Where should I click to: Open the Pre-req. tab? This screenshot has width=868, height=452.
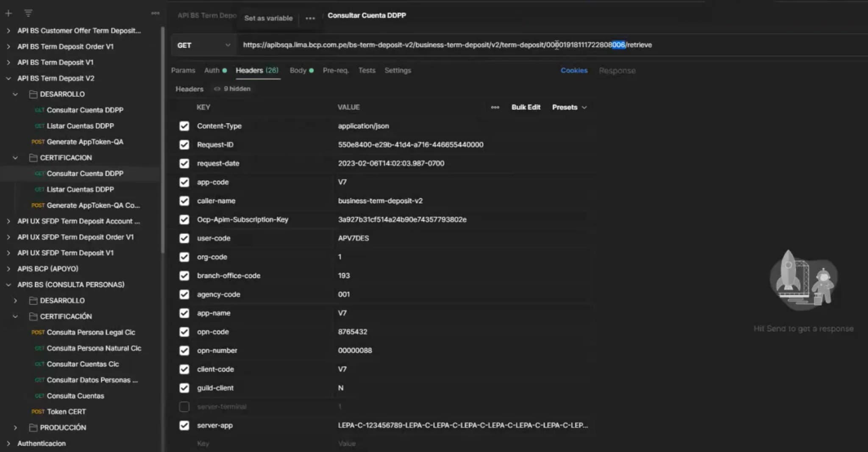[336, 70]
